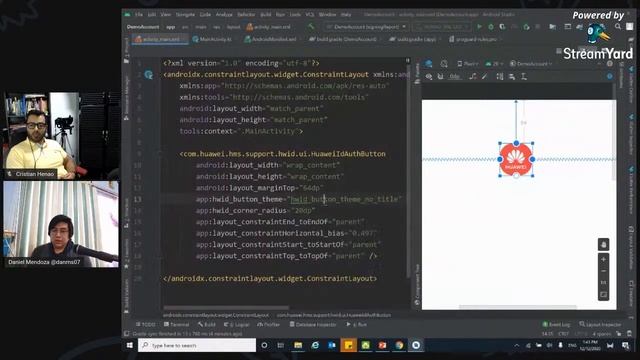The width and height of the screenshot is (640, 360).
Task: Open the File menu
Action: 139,14
